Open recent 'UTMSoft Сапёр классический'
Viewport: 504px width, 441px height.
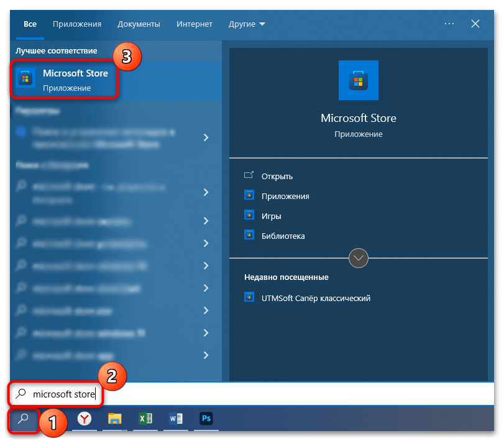coord(316,298)
